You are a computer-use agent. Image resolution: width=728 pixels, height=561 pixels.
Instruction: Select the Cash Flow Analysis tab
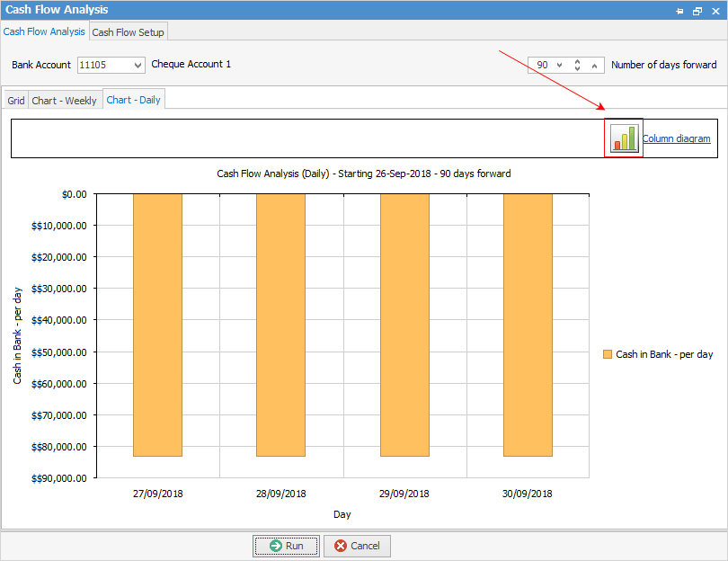(x=44, y=31)
